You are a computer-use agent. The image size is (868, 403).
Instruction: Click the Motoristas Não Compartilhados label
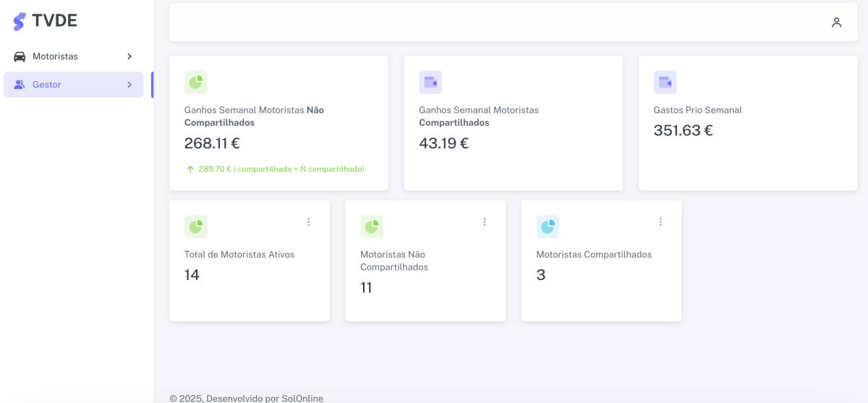(394, 260)
